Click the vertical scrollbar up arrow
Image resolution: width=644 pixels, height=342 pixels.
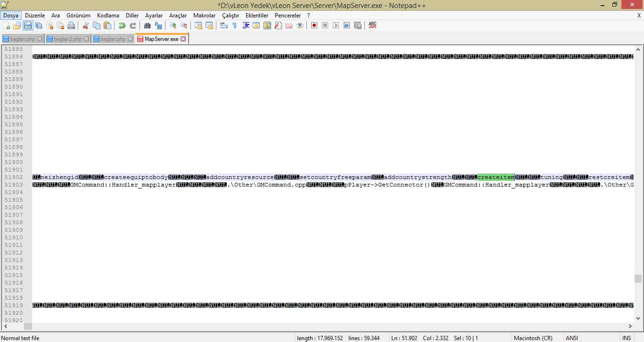tap(638, 49)
